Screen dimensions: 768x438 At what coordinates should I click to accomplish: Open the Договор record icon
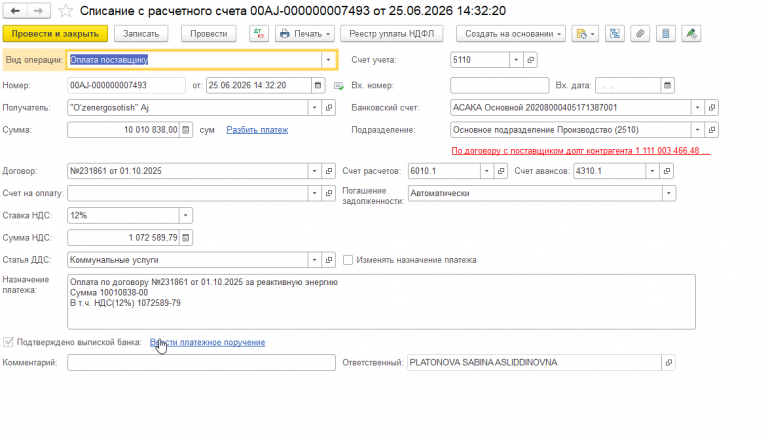[x=329, y=171]
